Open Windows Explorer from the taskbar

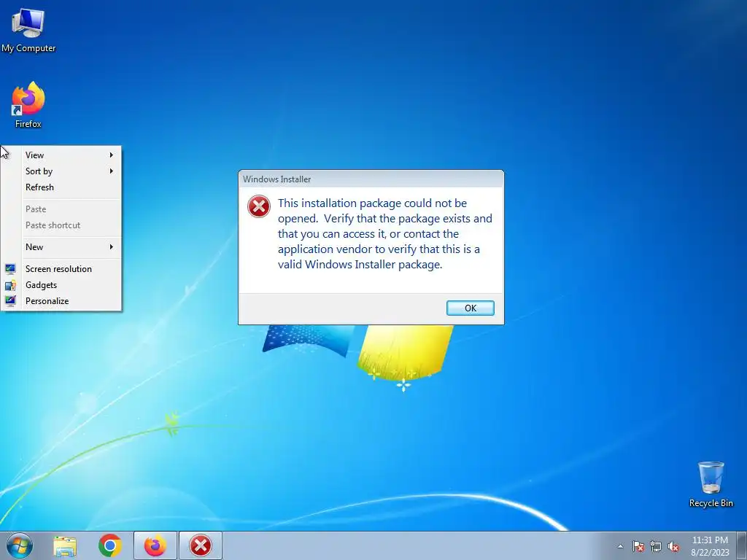click(x=65, y=545)
